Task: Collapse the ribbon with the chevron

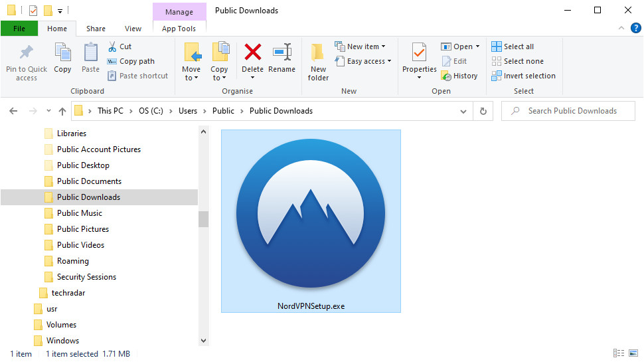Action: pos(621,28)
